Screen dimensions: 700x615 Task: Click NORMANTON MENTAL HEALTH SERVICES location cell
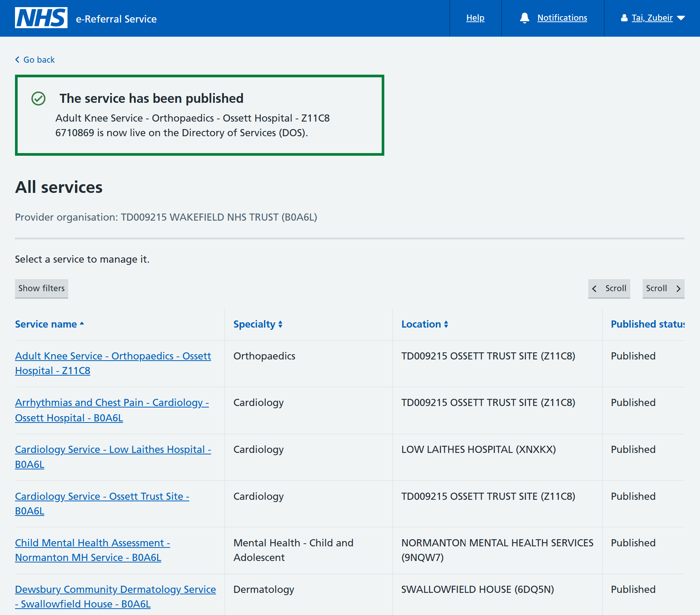[498, 550]
